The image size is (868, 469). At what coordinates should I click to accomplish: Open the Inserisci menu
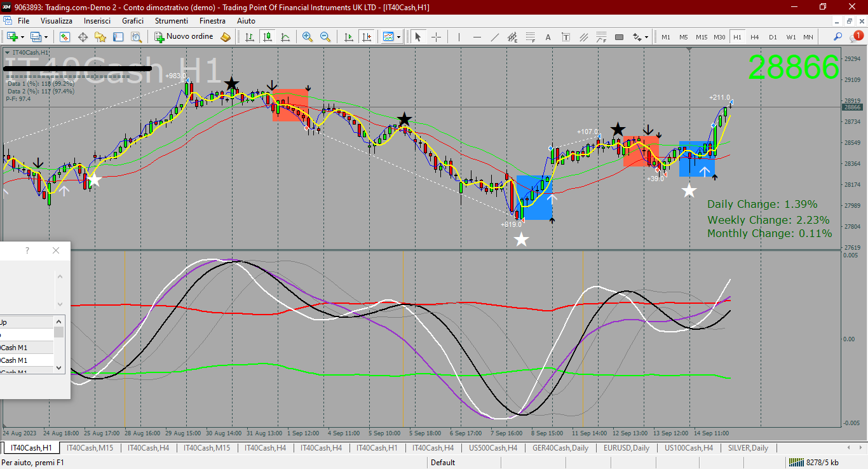[x=97, y=21]
